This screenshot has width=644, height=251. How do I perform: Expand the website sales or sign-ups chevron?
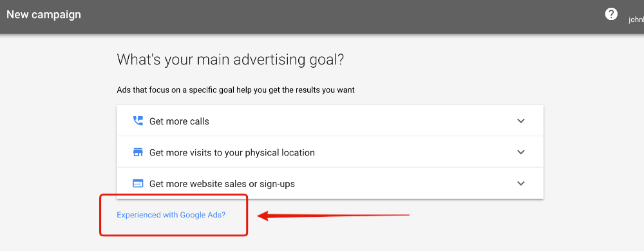pyautogui.click(x=521, y=183)
